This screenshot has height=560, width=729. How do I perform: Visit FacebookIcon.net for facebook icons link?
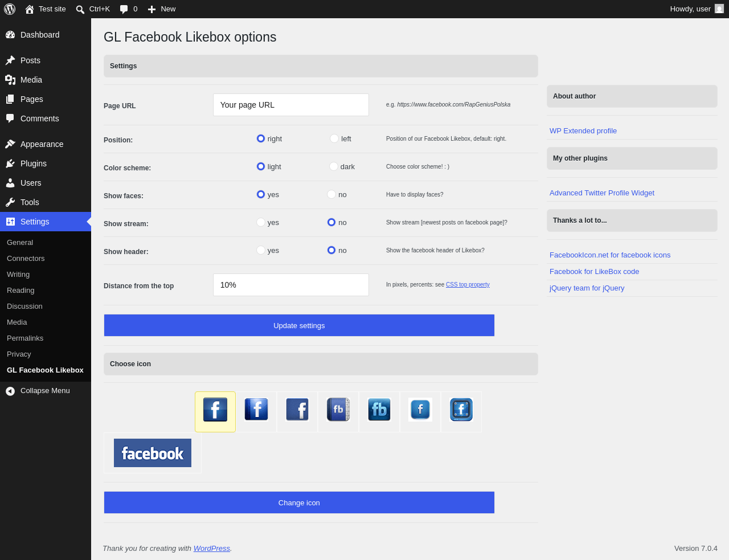610,255
